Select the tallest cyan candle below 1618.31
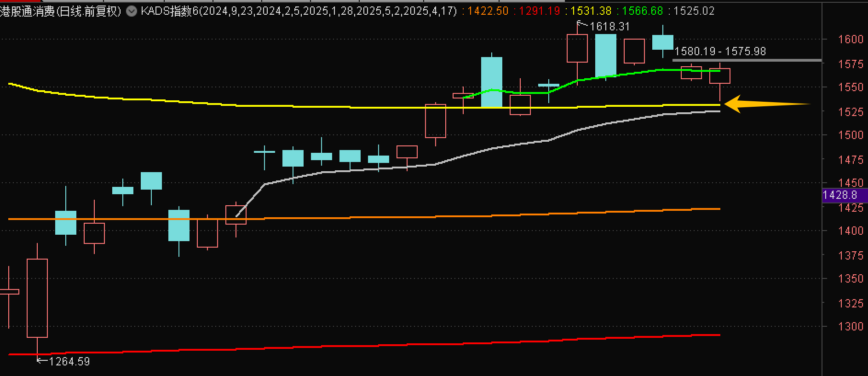The image size is (868, 376). 606,55
